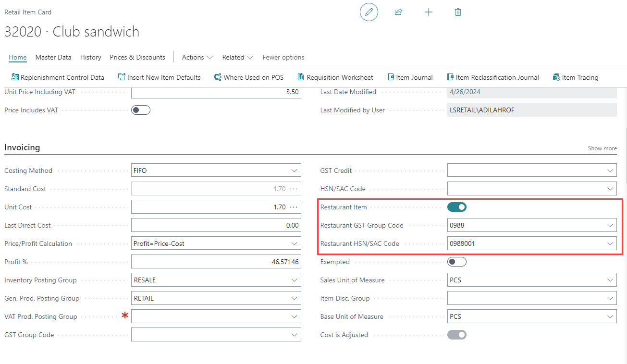Open Where Used on POS
627x364 pixels.
pos(248,77)
